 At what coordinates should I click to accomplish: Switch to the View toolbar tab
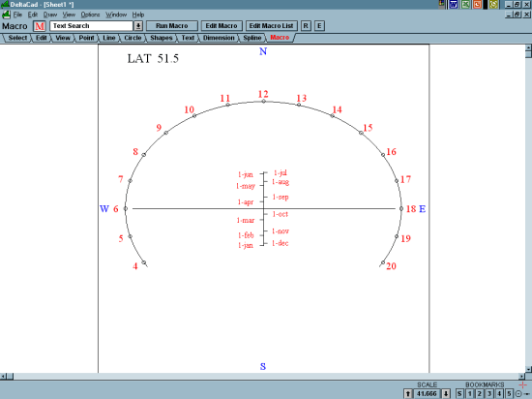63,38
